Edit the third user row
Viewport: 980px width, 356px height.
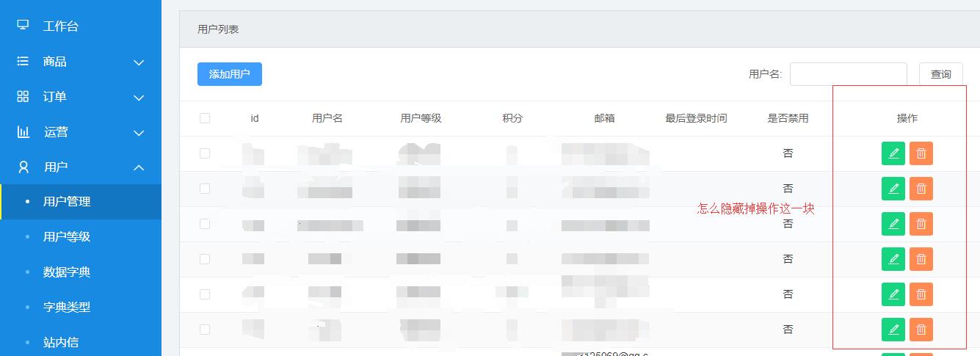tap(893, 224)
